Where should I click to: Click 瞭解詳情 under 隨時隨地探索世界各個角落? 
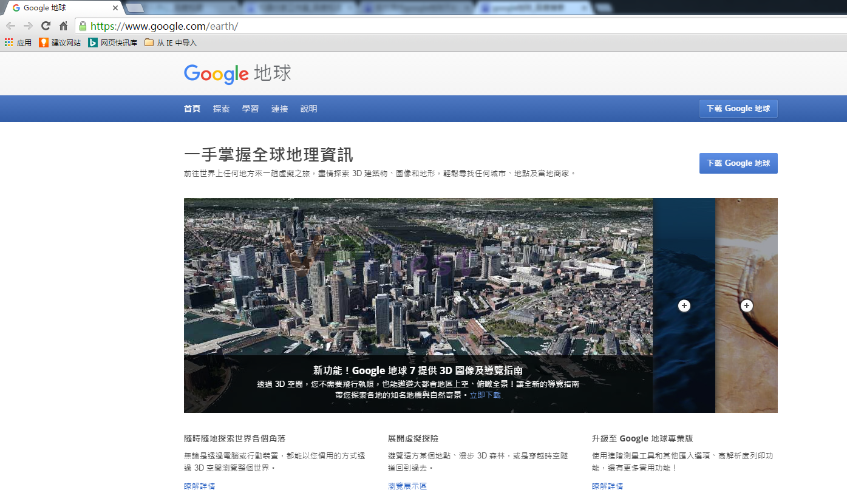pos(199,486)
